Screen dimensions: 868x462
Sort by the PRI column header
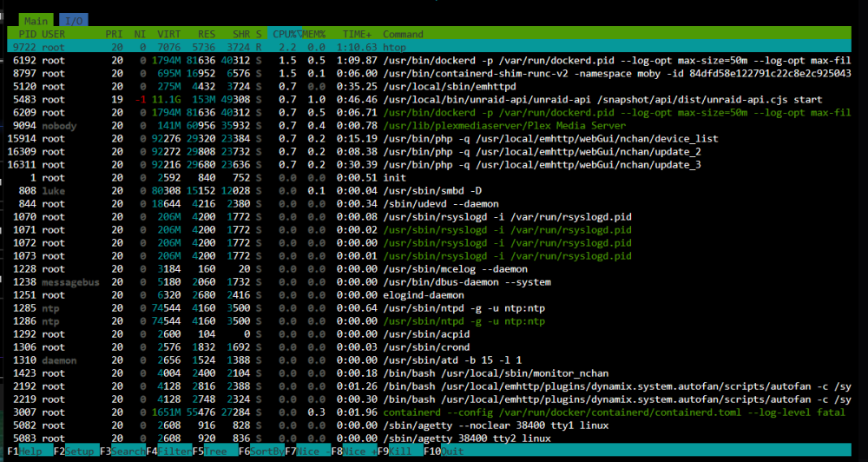[115, 35]
